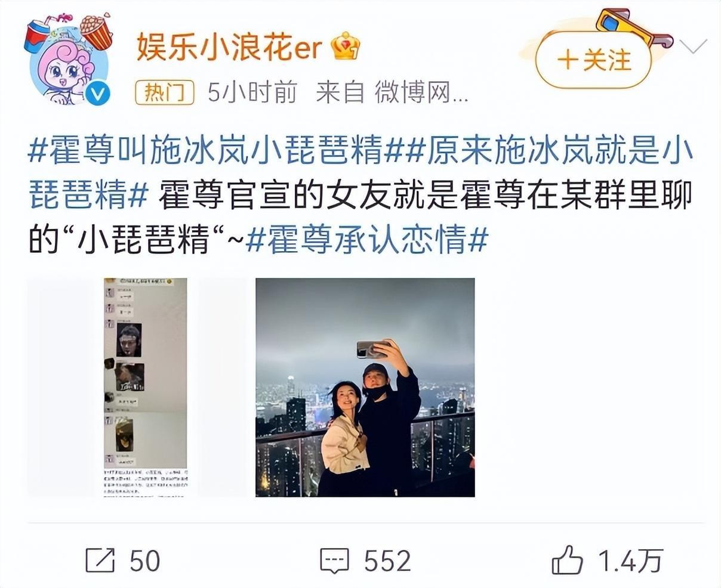Viewport: 721px width, 588px height.
Task: Open the 来自 微博网 source link
Action: point(391,93)
